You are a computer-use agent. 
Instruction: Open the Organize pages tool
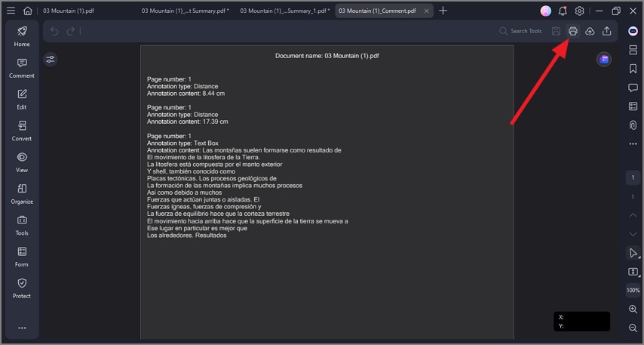[22, 194]
